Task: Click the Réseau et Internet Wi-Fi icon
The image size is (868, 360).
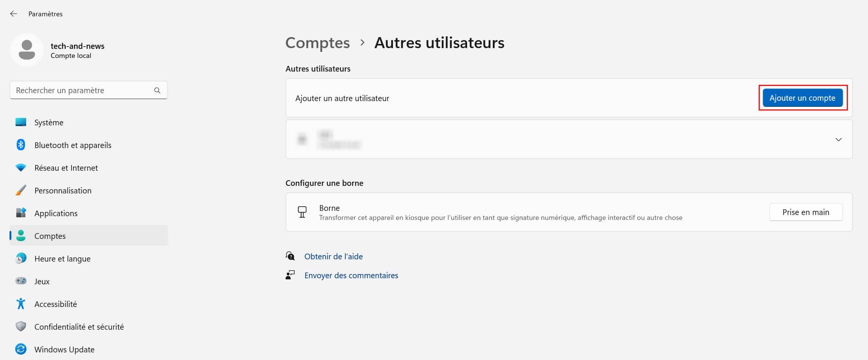Action: 21,168
